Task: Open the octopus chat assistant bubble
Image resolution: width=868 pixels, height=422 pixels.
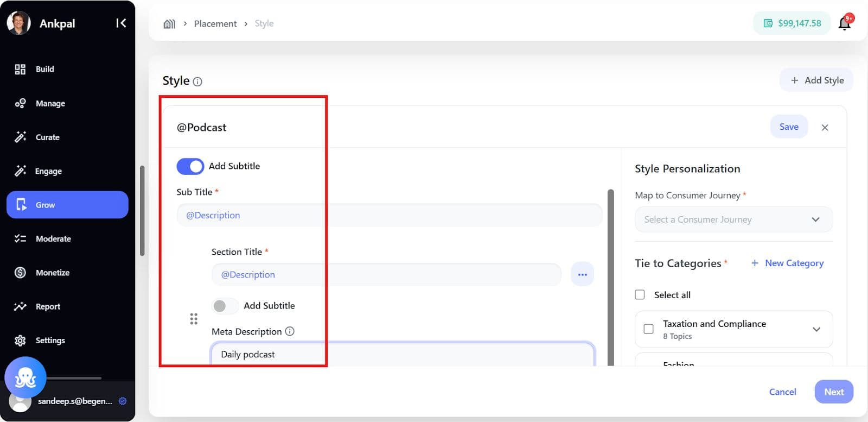Action: (x=25, y=377)
